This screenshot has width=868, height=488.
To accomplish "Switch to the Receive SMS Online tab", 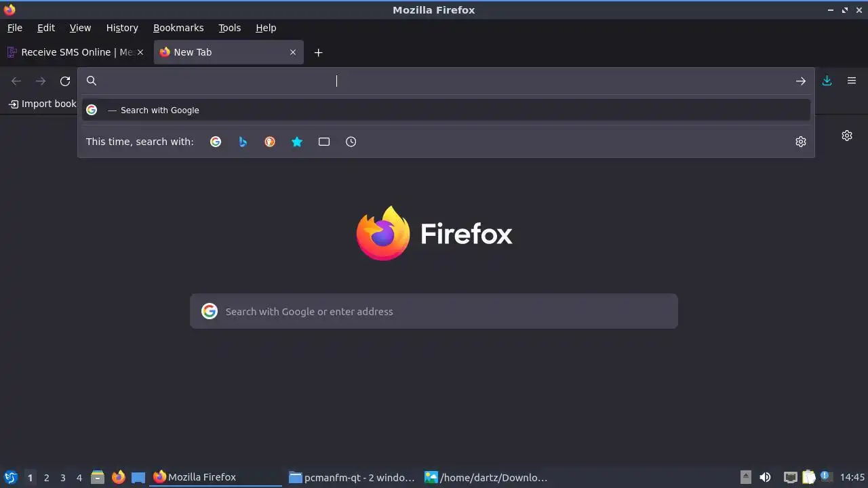I will 77,52.
